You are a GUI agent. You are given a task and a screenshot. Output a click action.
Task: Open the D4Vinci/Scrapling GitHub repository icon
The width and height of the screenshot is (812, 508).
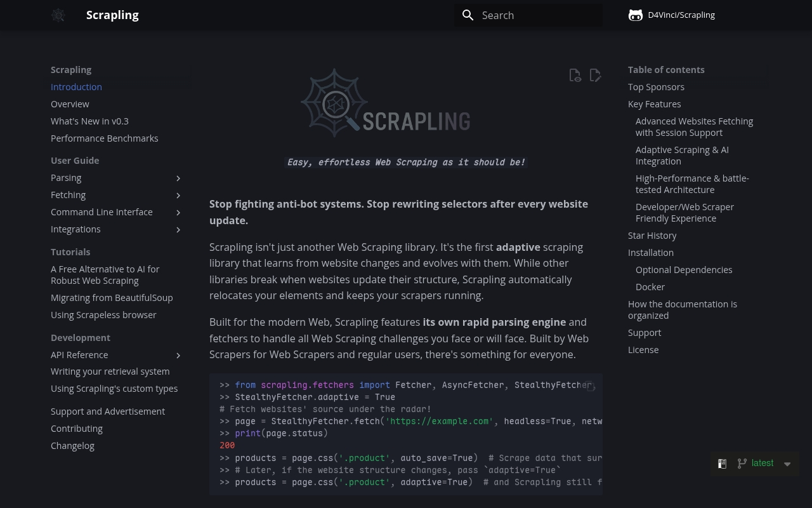pos(635,15)
